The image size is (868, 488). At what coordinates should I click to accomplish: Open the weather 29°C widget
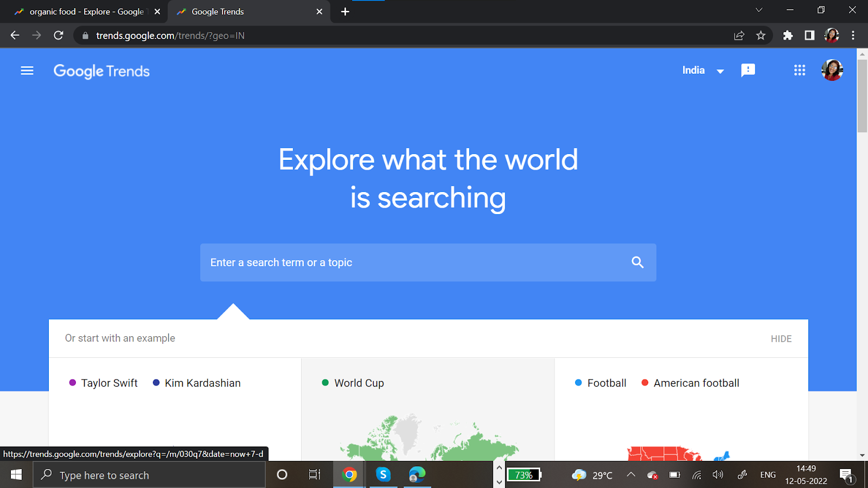[x=592, y=476]
